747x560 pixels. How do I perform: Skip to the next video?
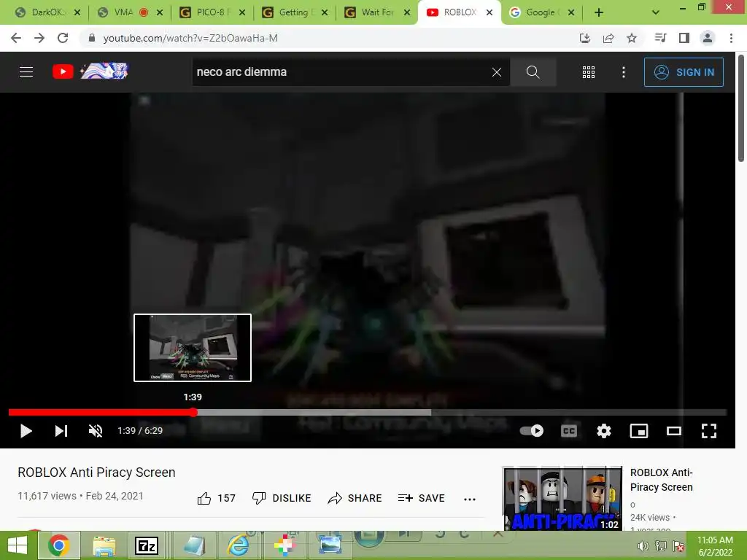click(61, 431)
